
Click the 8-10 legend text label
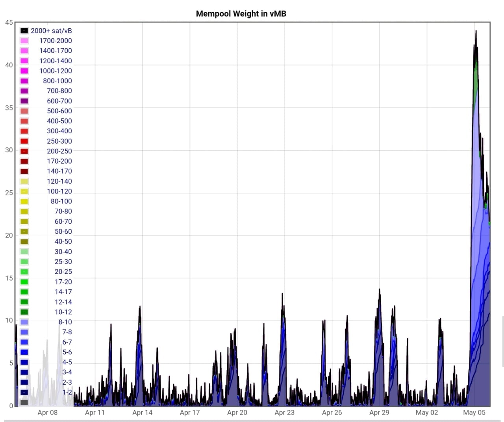point(65,322)
